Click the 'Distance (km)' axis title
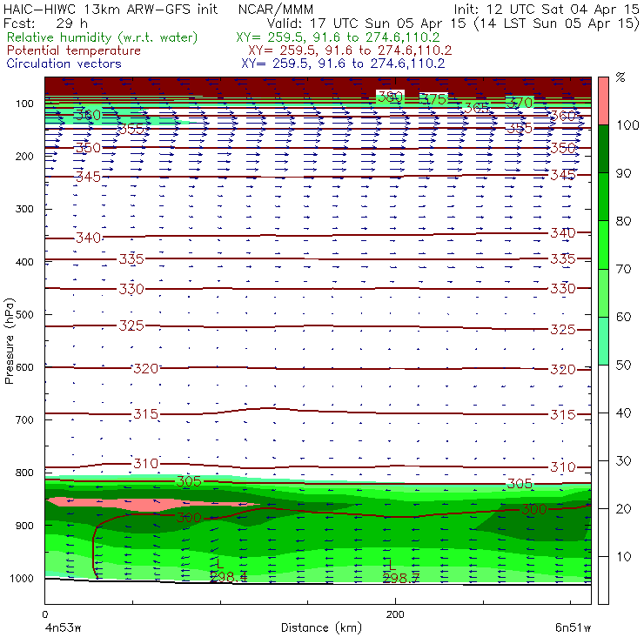644x644 pixels. point(321,627)
